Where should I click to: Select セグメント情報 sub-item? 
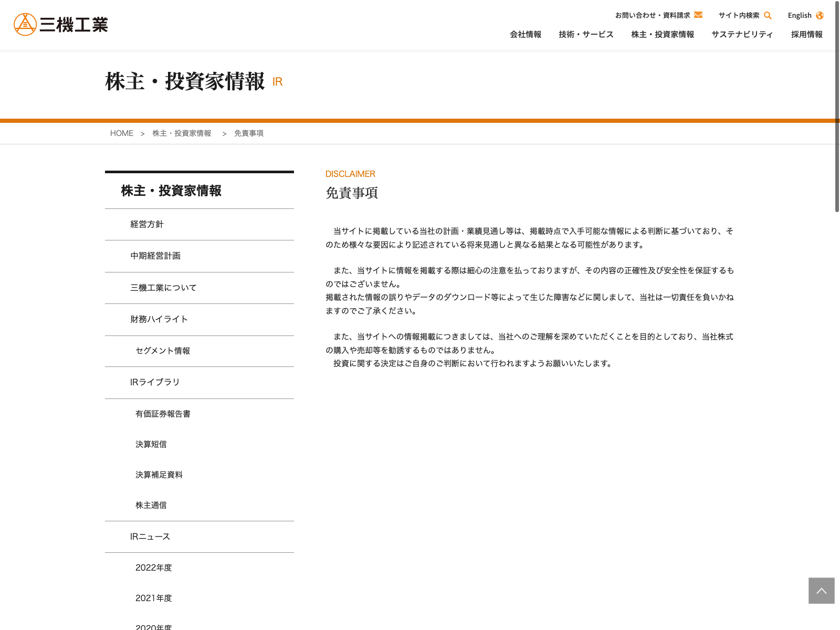tap(163, 351)
